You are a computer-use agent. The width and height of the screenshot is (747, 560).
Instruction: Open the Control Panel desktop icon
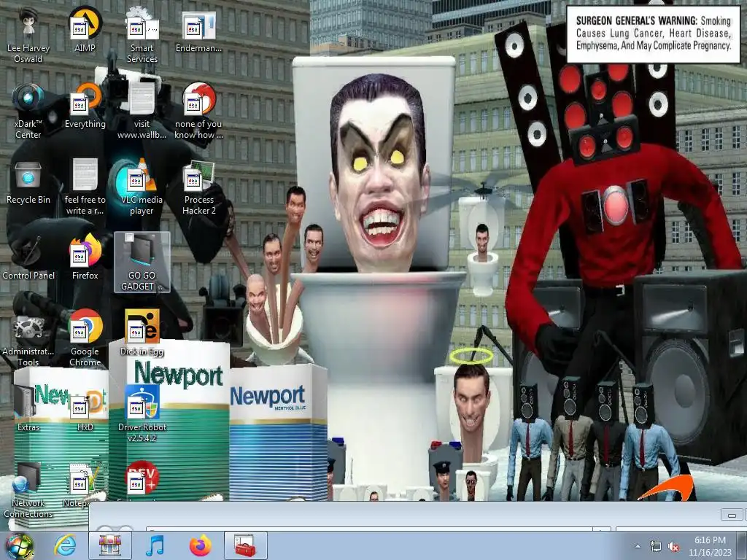pyautogui.click(x=28, y=257)
